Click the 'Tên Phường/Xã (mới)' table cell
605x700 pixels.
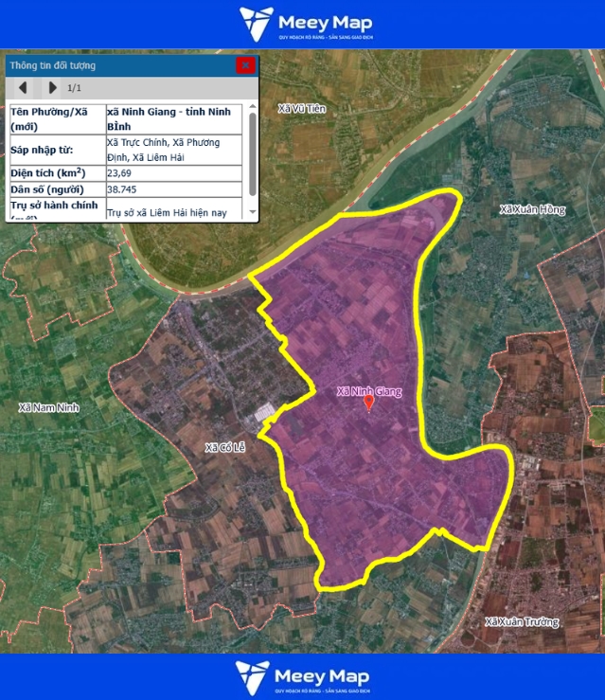[55, 117]
